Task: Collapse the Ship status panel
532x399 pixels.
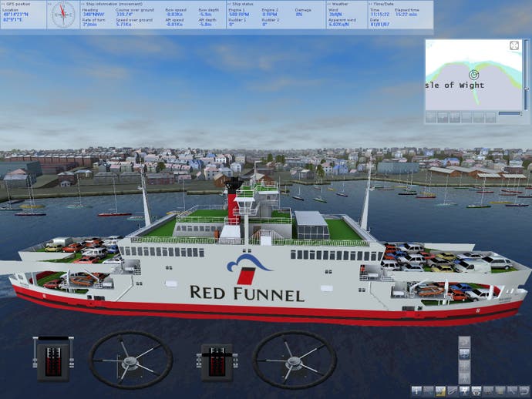Action: click(x=229, y=4)
